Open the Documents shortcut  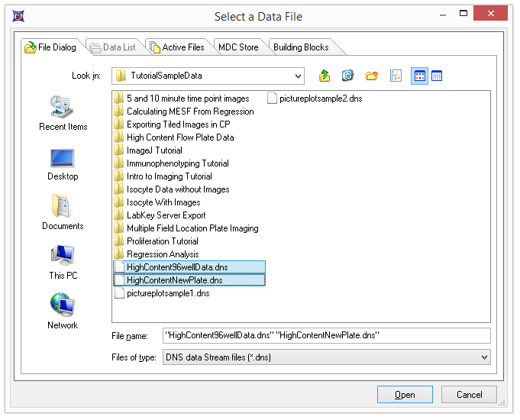[x=63, y=213]
